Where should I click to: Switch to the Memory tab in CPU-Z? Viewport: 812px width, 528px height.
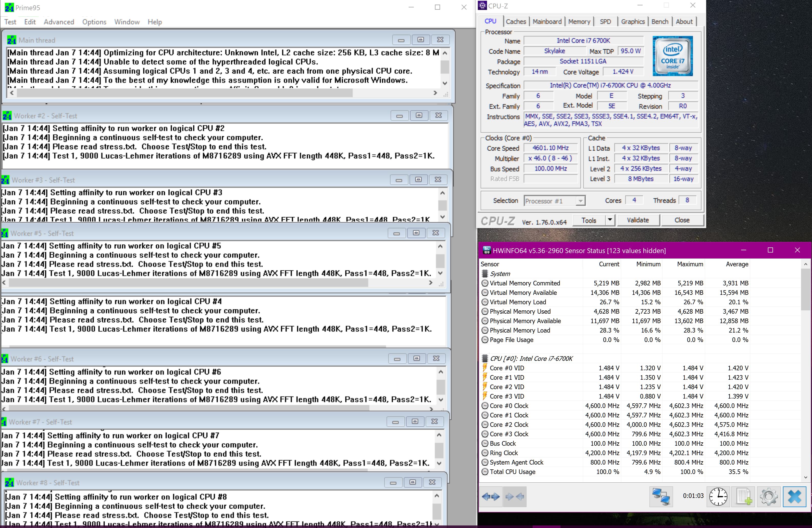579,21
